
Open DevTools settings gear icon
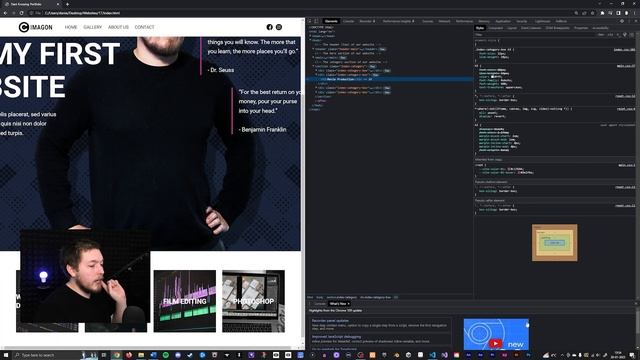click(622, 21)
